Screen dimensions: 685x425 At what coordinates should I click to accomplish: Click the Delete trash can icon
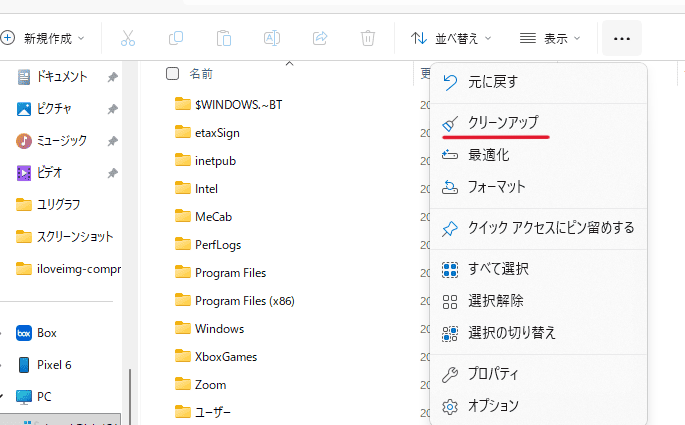click(x=368, y=38)
